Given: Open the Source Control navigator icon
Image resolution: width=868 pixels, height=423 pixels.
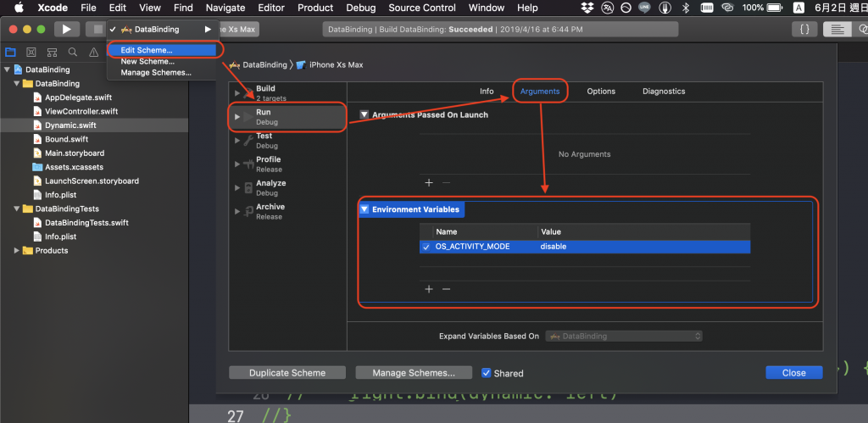Looking at the screenshot, I should [31, 52].
